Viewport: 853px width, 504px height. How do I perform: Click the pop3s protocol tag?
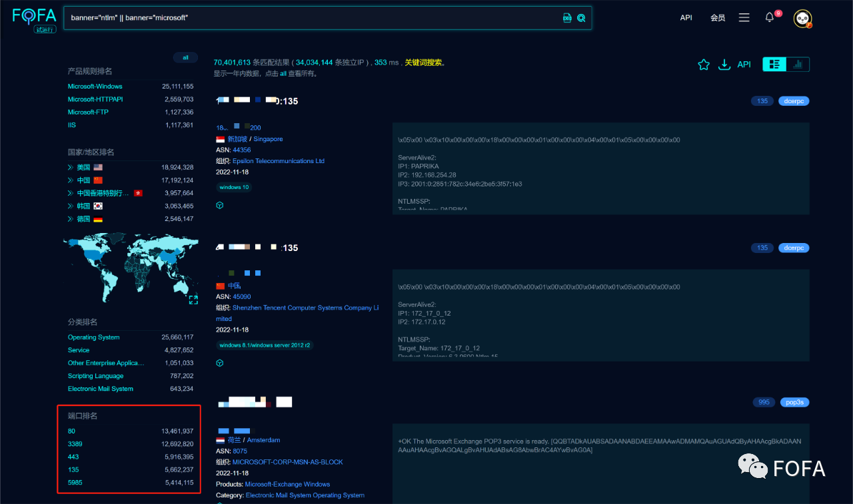[x=794, y=402]
